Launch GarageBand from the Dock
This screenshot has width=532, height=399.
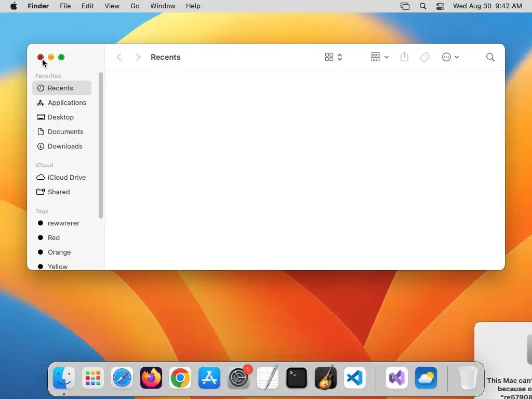[x=326, y=378]
